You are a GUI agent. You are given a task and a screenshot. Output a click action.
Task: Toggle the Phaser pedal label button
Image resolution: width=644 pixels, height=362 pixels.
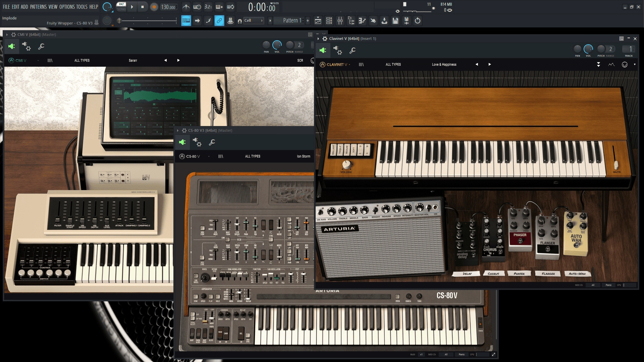tap(519, 274)
